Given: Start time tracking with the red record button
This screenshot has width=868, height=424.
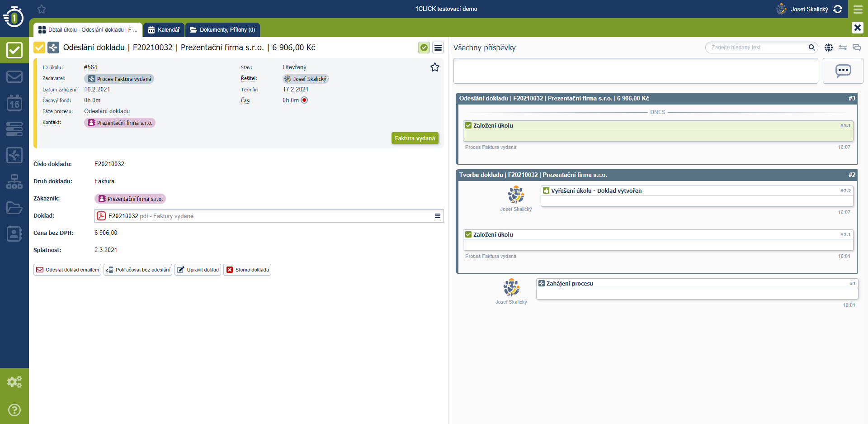Looking at the screenshot, I should 304,100.
